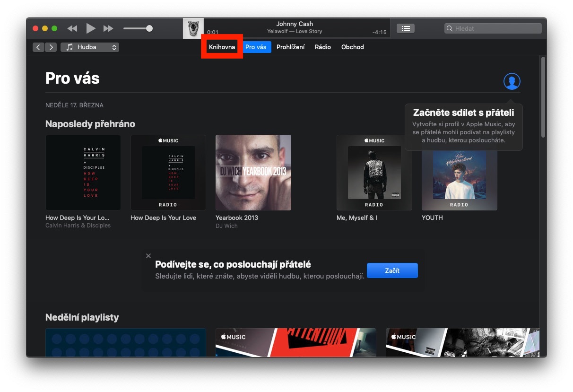
Task: Switch to the Knihovna tab
Action: point(222,47)
